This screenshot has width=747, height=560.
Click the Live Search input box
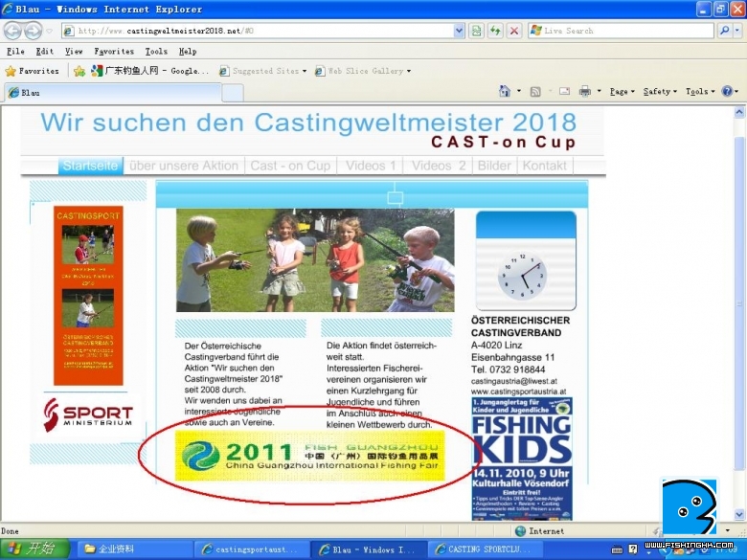click(621, 31)
